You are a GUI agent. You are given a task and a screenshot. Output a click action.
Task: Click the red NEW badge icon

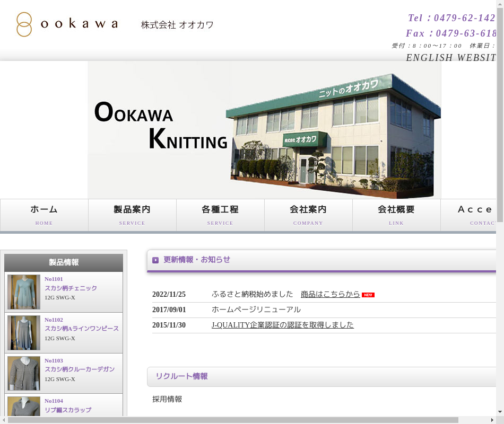(x=368, y=295)
